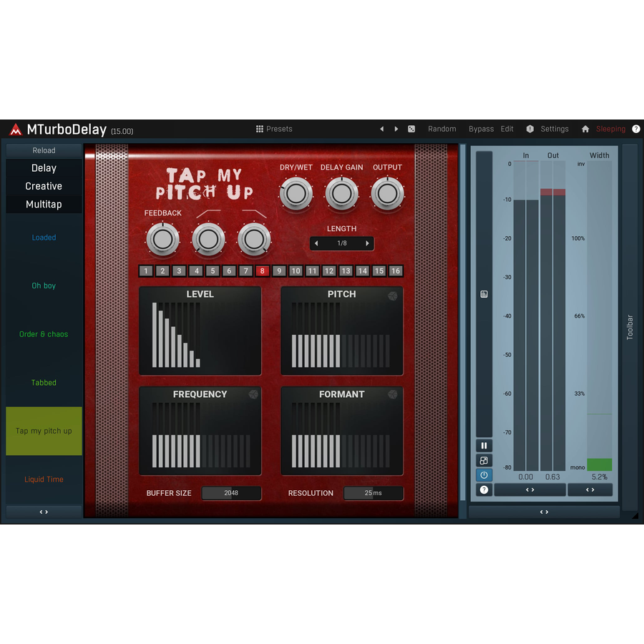
Task: Select previous LENGTH value arrow
Action: [x=316, y=243]
